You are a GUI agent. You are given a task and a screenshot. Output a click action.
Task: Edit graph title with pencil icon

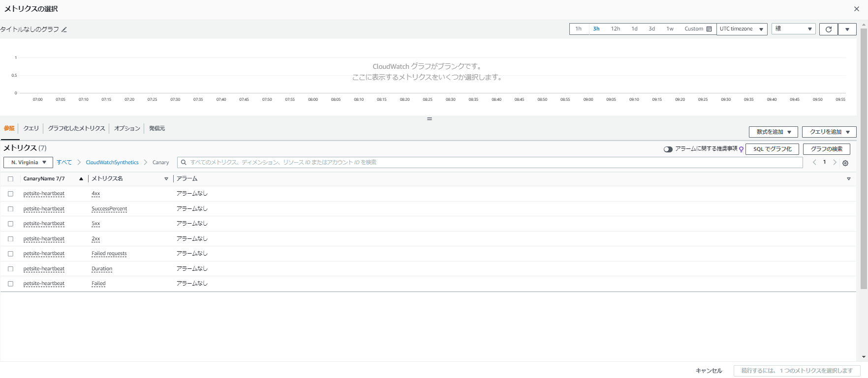coord(64,29)
